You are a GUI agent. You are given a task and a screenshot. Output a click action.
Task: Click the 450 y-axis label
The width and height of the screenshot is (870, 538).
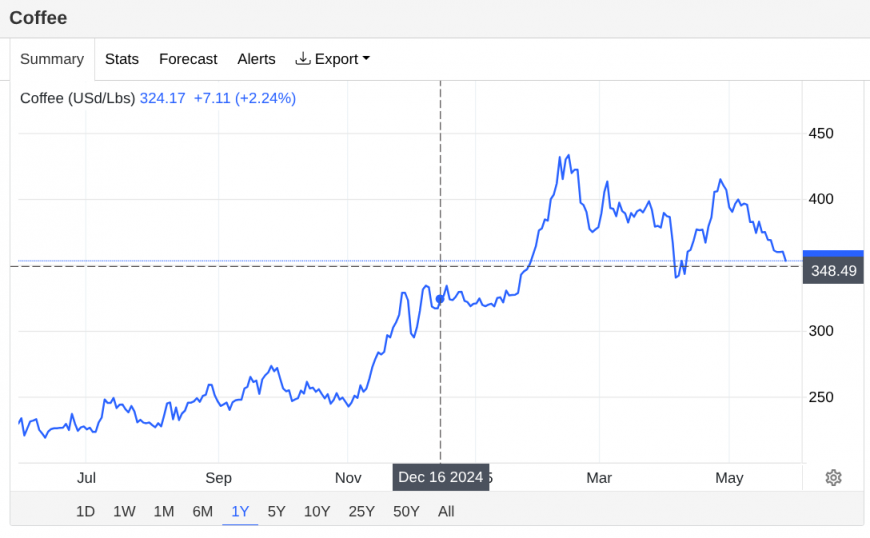coord(821,134)
